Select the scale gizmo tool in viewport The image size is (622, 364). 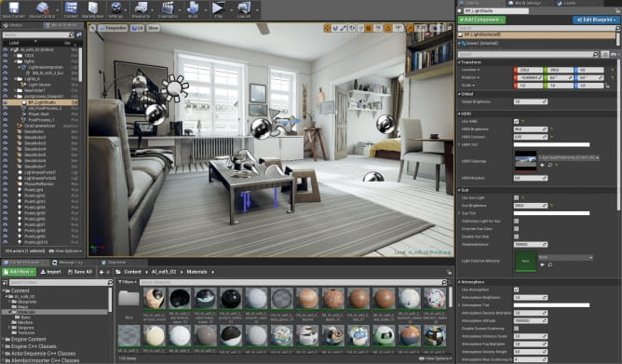click(x=344, y=28)
